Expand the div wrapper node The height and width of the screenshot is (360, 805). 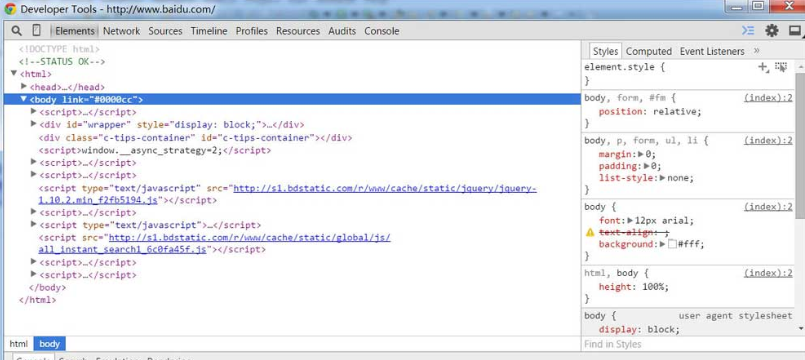pyautogui.click(x=34, y=124)
